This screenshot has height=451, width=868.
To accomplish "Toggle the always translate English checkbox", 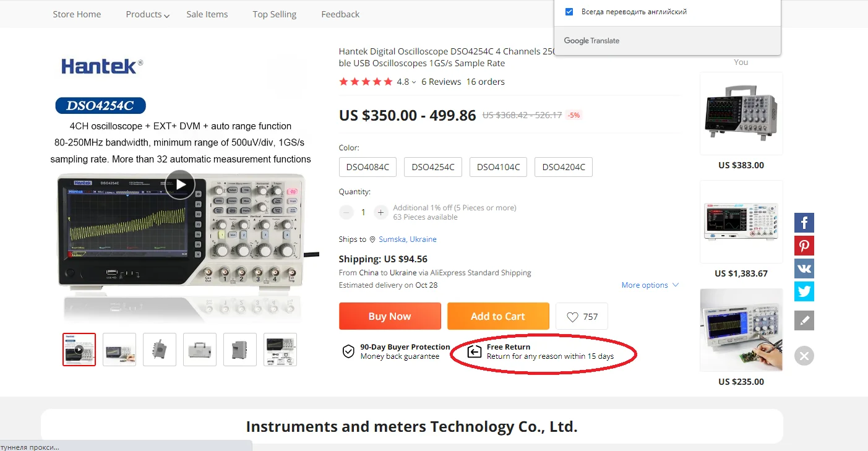I will [x=569, y=12].
